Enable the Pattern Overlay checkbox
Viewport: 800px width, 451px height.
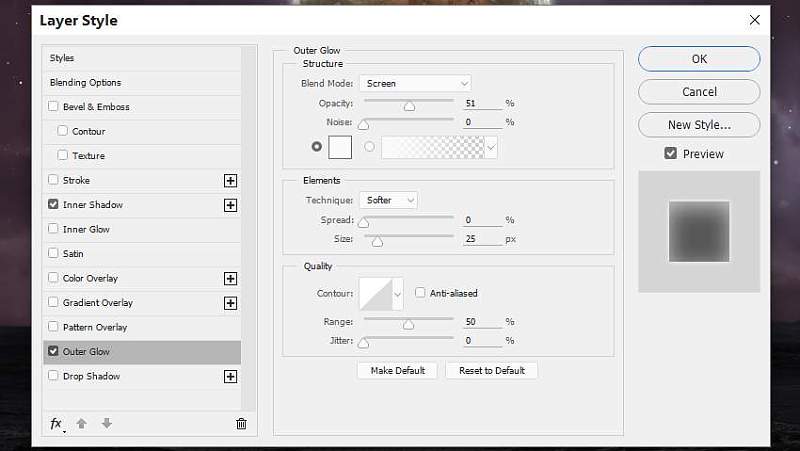(53, 327)
